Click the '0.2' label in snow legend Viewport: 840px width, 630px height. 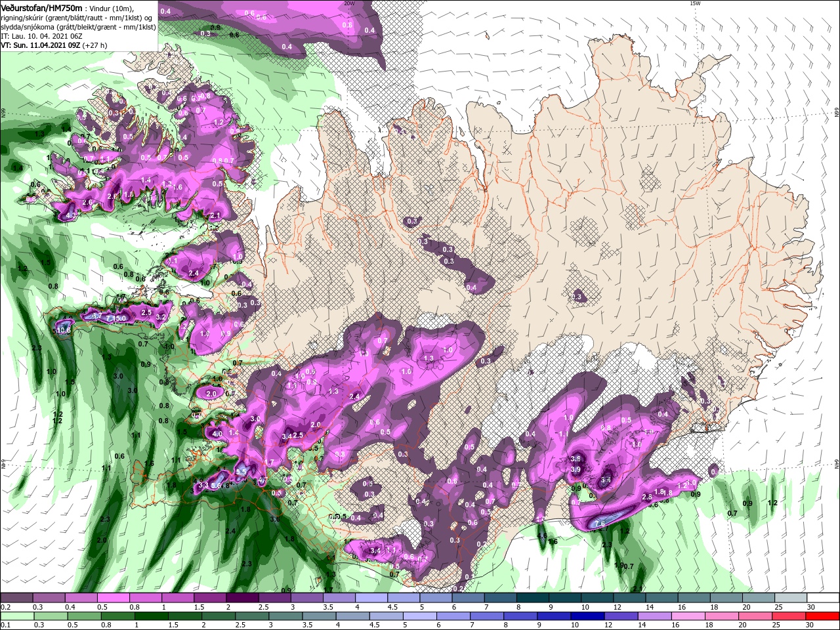tap(5, 608)
